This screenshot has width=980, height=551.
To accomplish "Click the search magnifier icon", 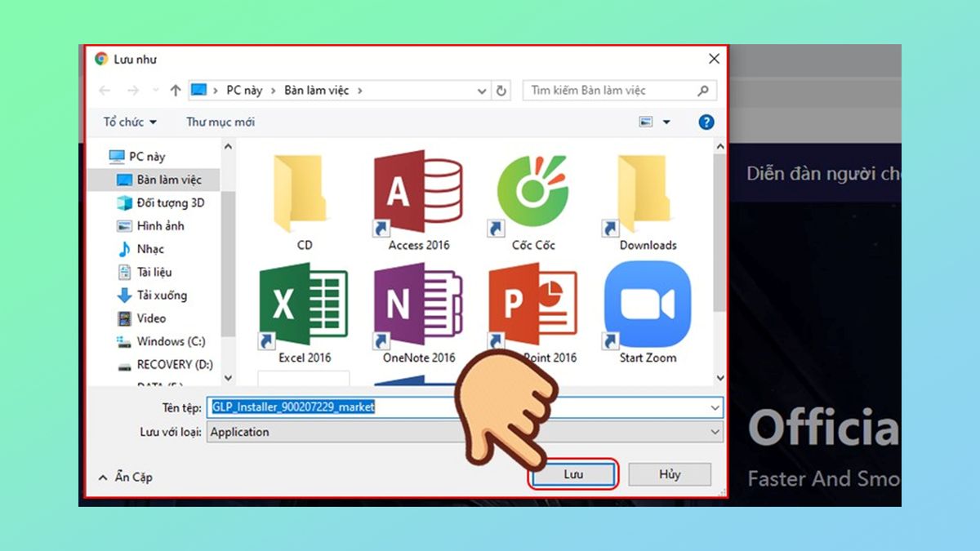I will 703,91.
